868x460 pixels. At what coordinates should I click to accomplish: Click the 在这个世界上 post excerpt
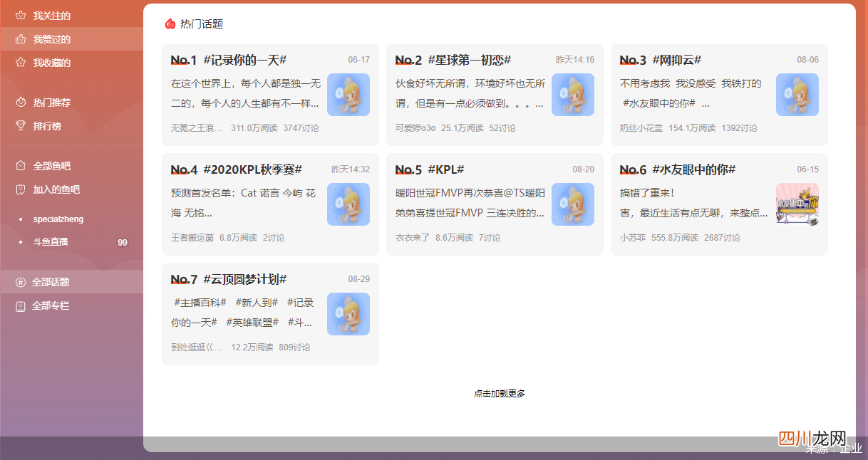coord(246,93)
